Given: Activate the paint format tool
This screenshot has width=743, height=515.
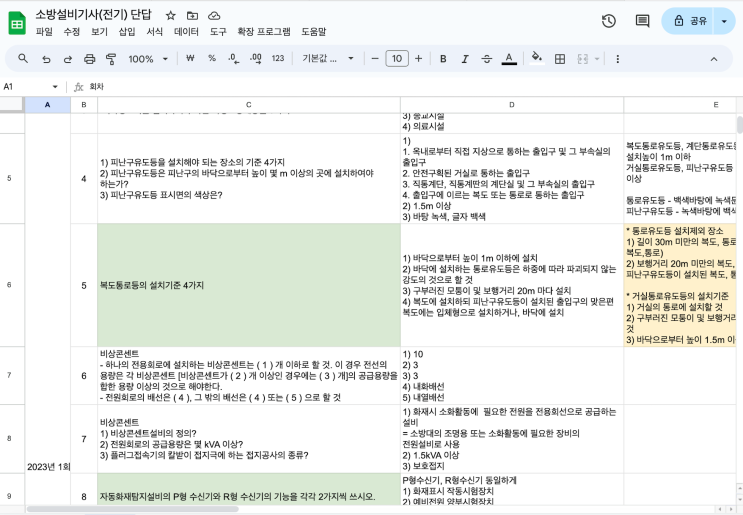Looking at the screenshot, I should pos(111,59).
